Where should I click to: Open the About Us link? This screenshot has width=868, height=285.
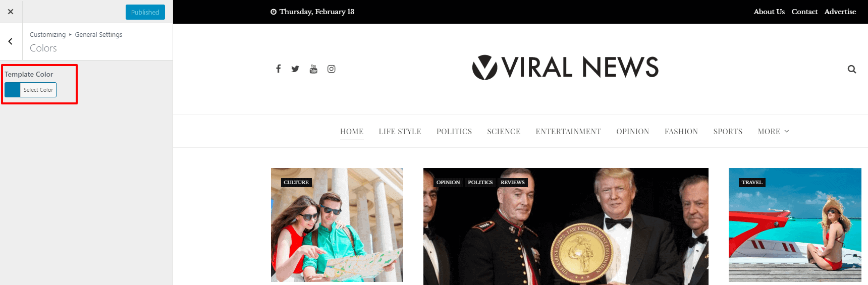point(769,12)
